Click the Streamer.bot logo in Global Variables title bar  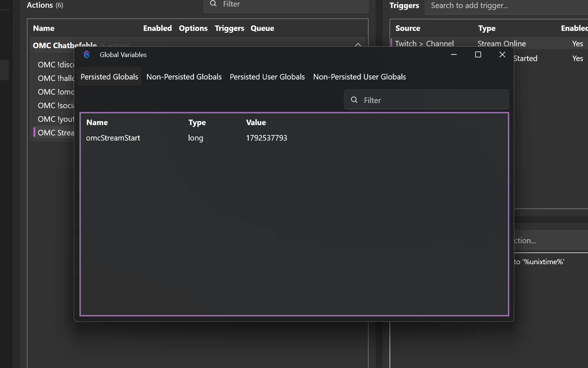point(87,55)
